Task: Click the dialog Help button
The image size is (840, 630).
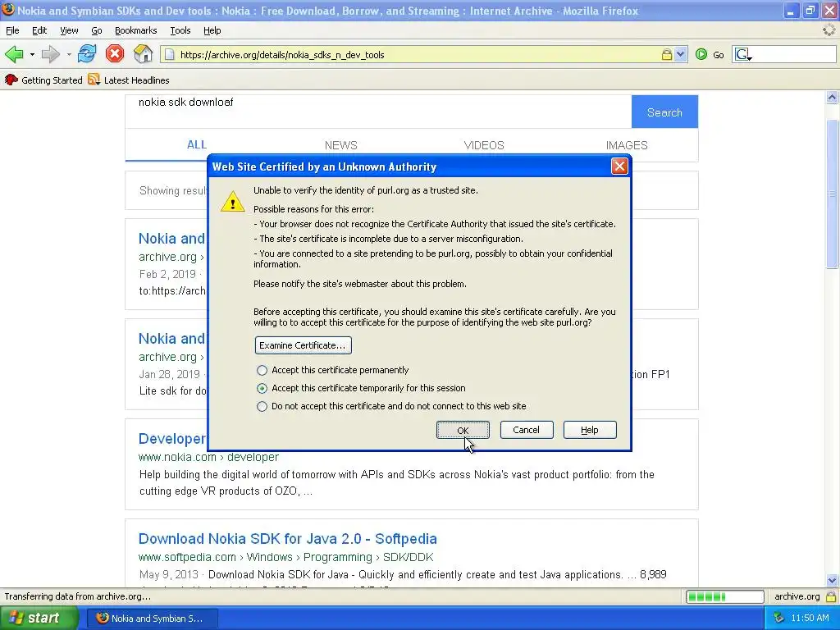Action: pyautogui.click(x=590, y=430)
